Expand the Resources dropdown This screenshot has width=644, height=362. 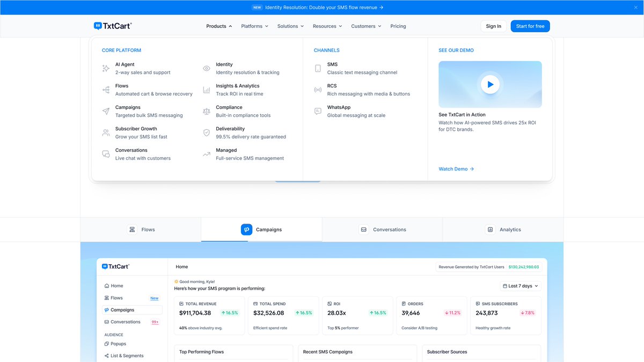point(327,26)
